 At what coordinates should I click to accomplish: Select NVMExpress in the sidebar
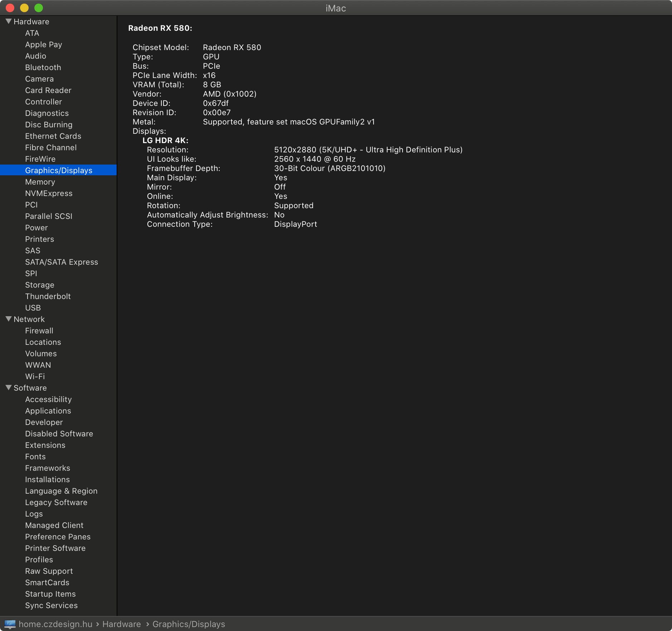(49, 194)
